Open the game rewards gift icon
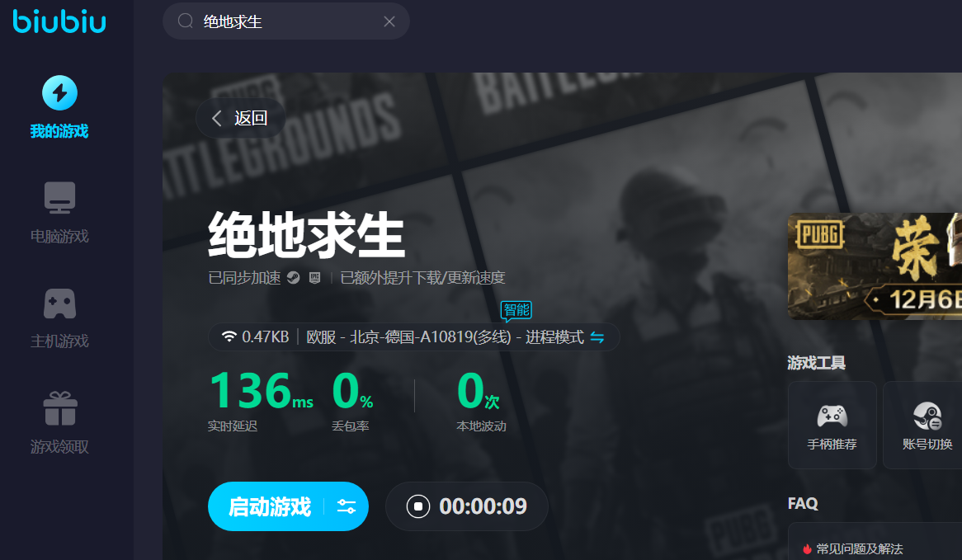The height and width of the screenshot is (560, 962). pyautogui.click(x=59, y=409)
